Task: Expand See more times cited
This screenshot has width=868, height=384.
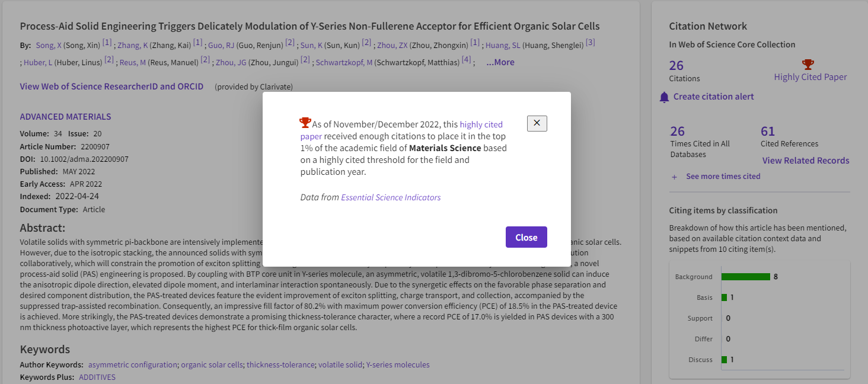Action: pyautogui.click(x=723, y=176)
